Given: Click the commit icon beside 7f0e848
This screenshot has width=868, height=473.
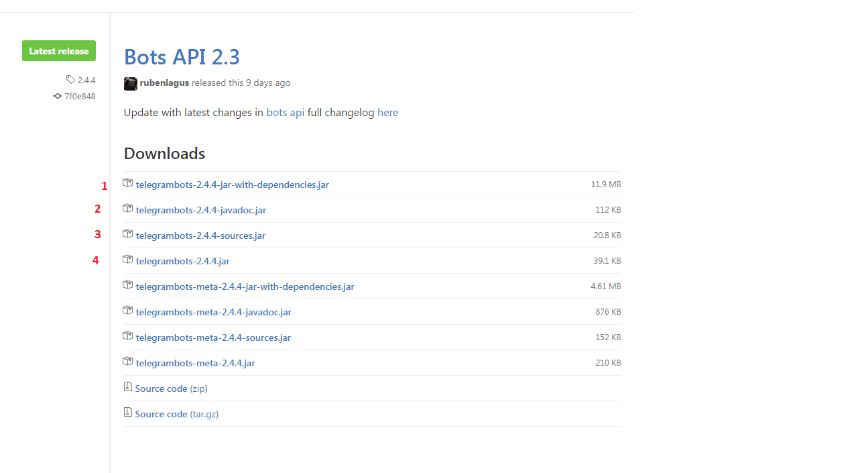Looking at the screenshot, I should click(x=58, y=96).
